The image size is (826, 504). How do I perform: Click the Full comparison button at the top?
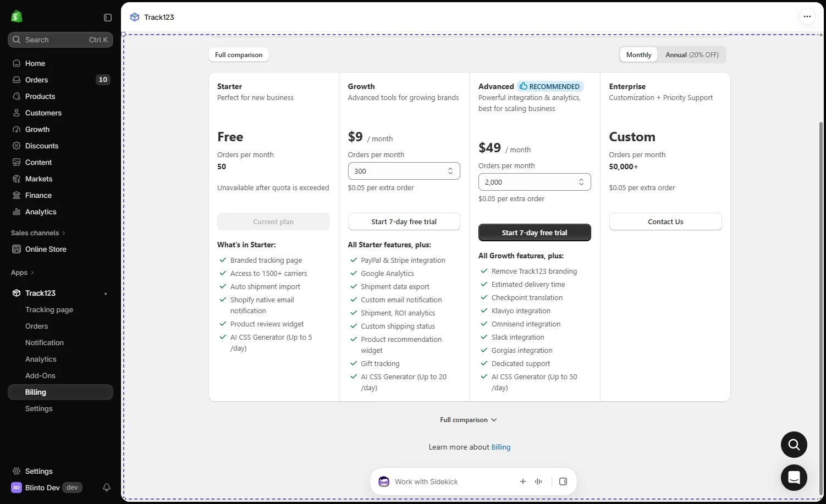(239, 55)
